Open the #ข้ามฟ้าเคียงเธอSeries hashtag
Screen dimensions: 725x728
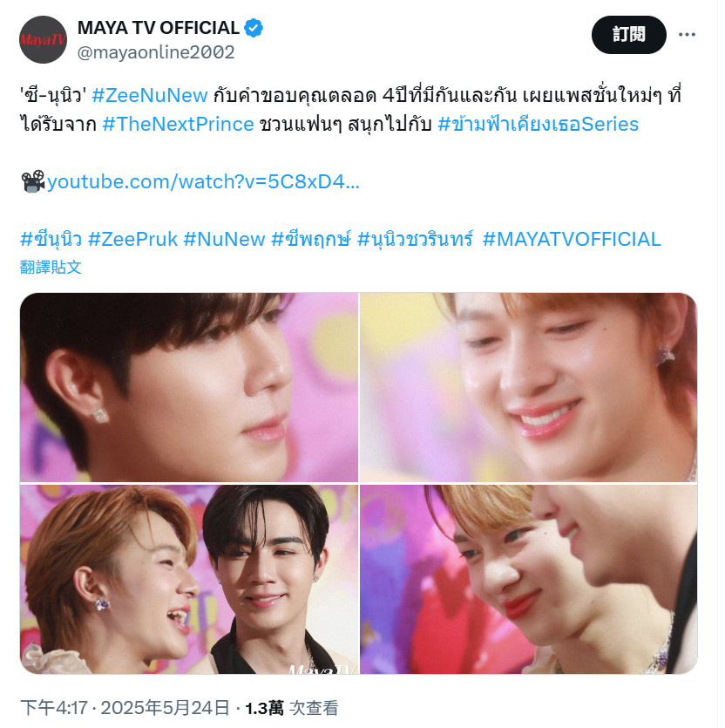[x=539, y=124]
